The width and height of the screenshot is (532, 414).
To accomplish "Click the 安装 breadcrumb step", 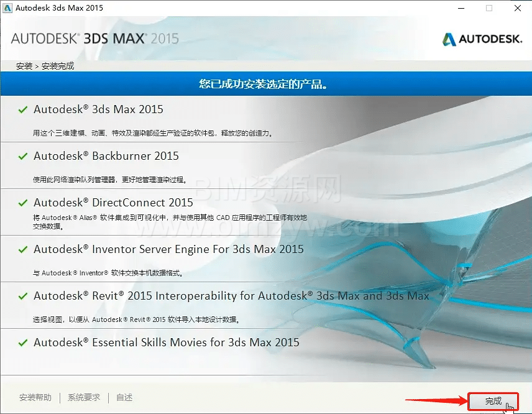I will pos(24,66).
